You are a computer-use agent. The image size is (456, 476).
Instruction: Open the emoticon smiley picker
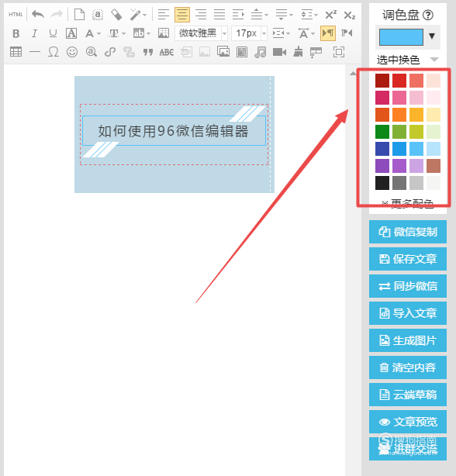click(x=72, y=52)
